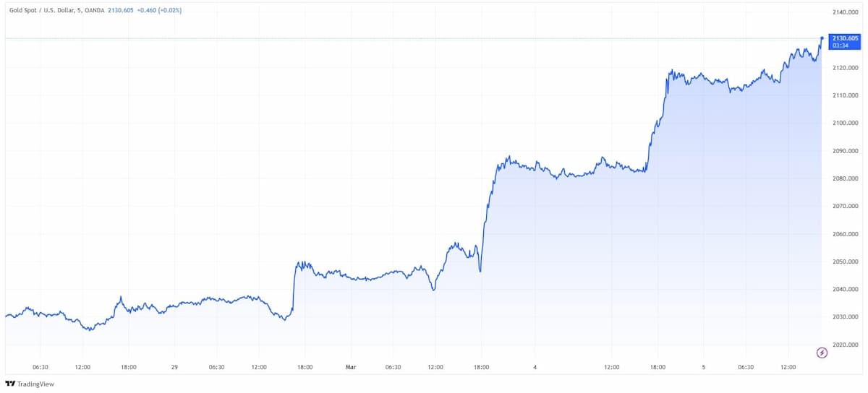The height and width of the screenshot is (393, 868).
Task: Click the 03:34 bar countdown timer
Action: tap(840, 45)
